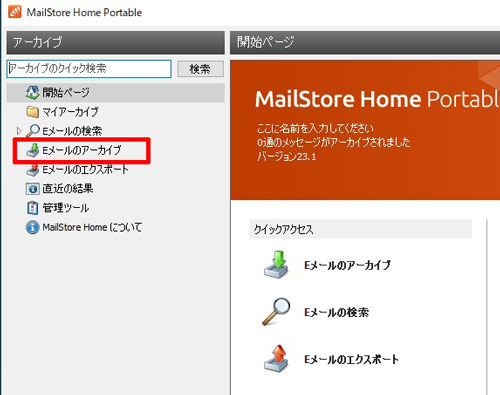The width and height of the screenshot is (500, 395).
Task: Select Eメールの検索 in the sidebar
Action: click(72, 131)
